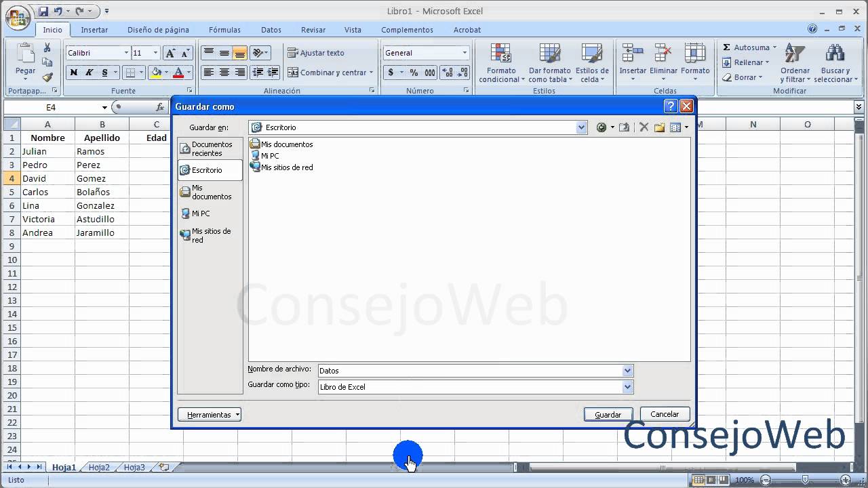
Task: Click the fill color bucket icon
Action: pos(157,73)
